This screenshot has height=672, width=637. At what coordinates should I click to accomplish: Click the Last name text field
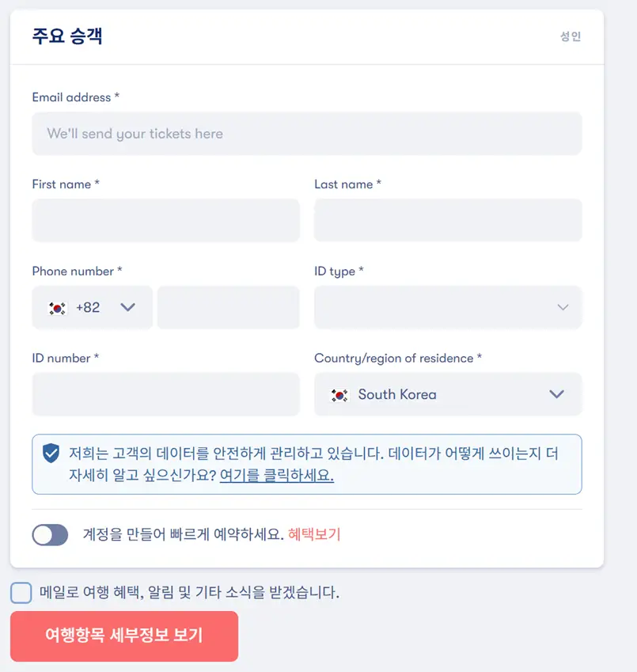coord(448,220)
